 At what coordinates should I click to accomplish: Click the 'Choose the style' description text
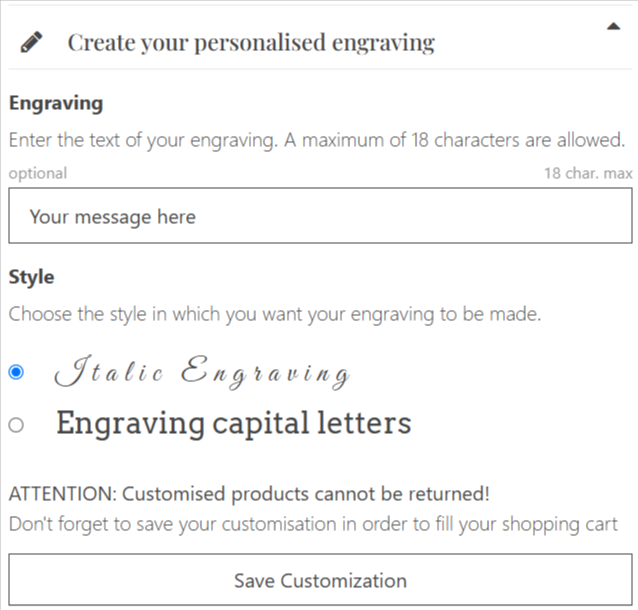(x=275, y=315)
